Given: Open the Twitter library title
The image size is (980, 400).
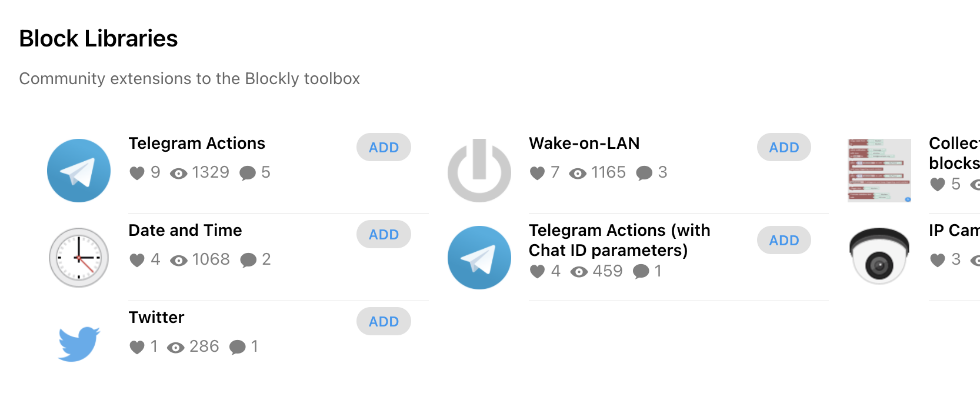Looking at the screenshot, I should tap(156, 318).
